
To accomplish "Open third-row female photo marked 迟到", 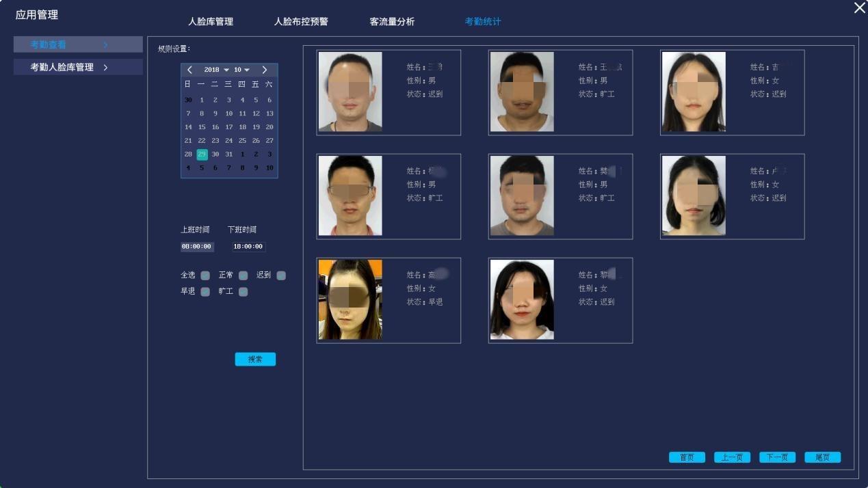I will pos(522,299).
